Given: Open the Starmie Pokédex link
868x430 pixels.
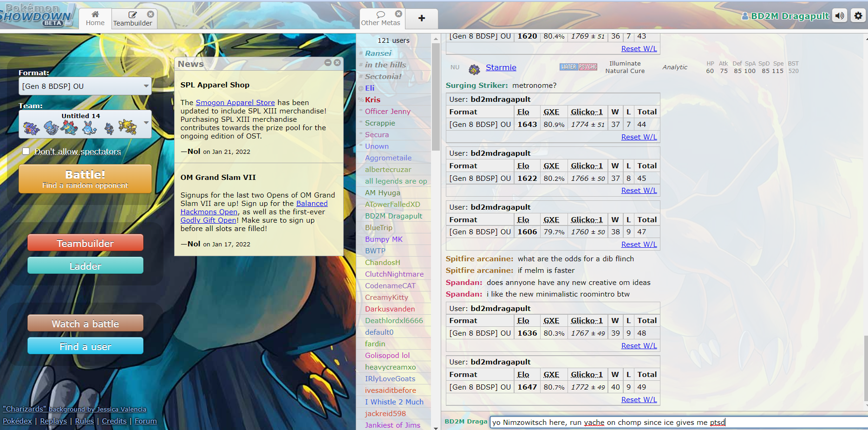Looking at the screenshot, I should [x=501, y=67].
